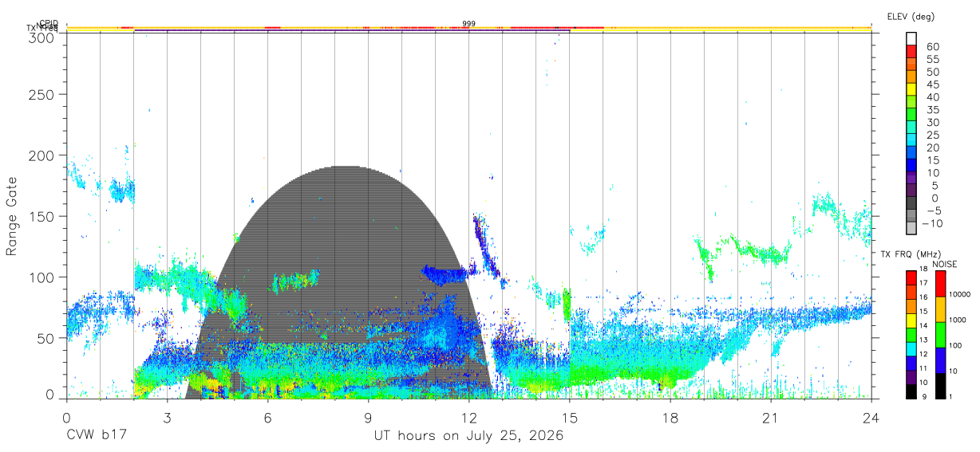Click the yellow 45-degree ELEV colorbar segment

click(912, 88)
